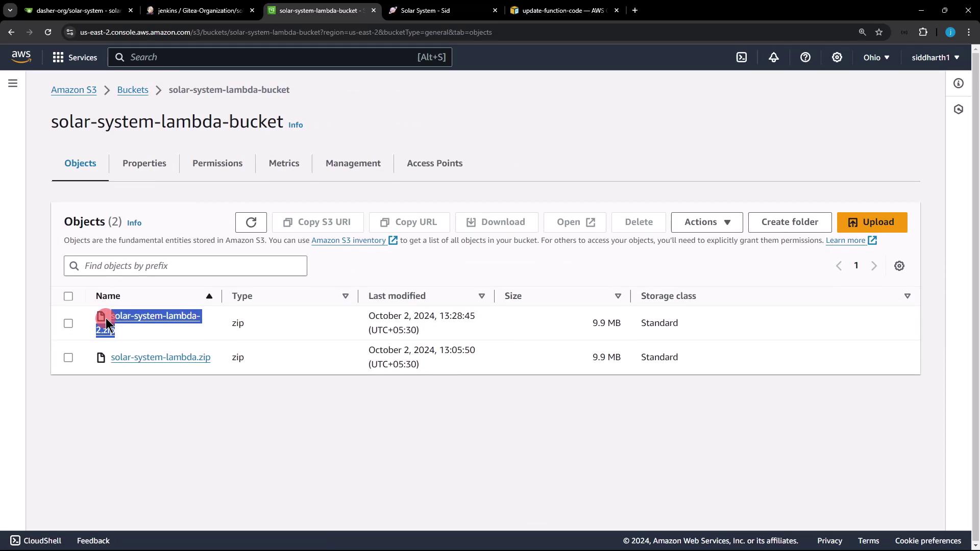Switch to the Properties tab
The image size is (980, 551).
click(144, 163)
